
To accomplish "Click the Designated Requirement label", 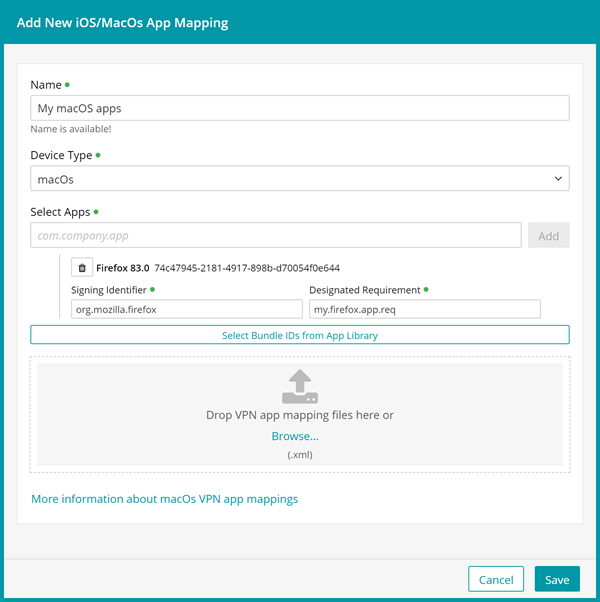I will tap(365, 290).
